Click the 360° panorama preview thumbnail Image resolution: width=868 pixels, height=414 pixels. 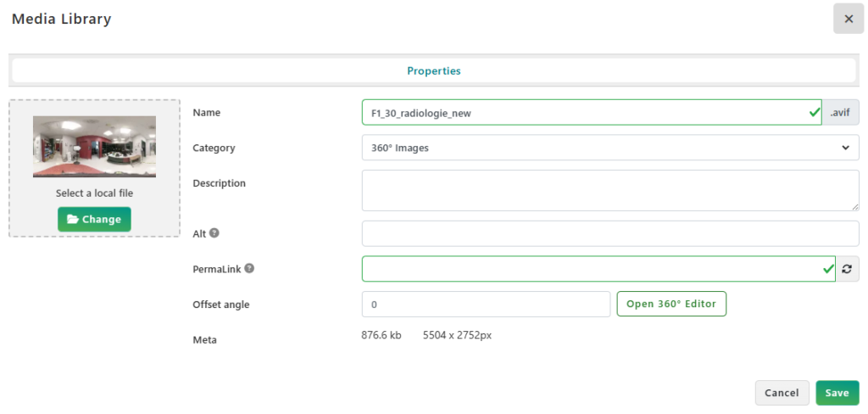coord(94,146)
